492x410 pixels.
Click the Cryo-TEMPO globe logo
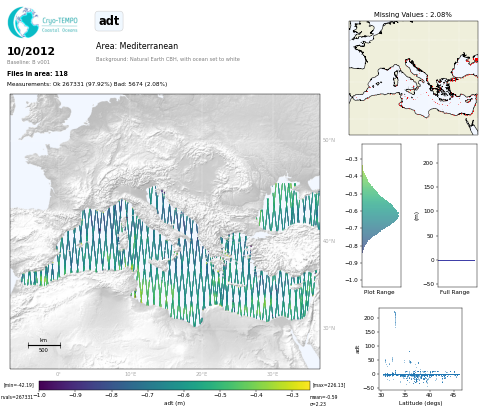point(23,22)
